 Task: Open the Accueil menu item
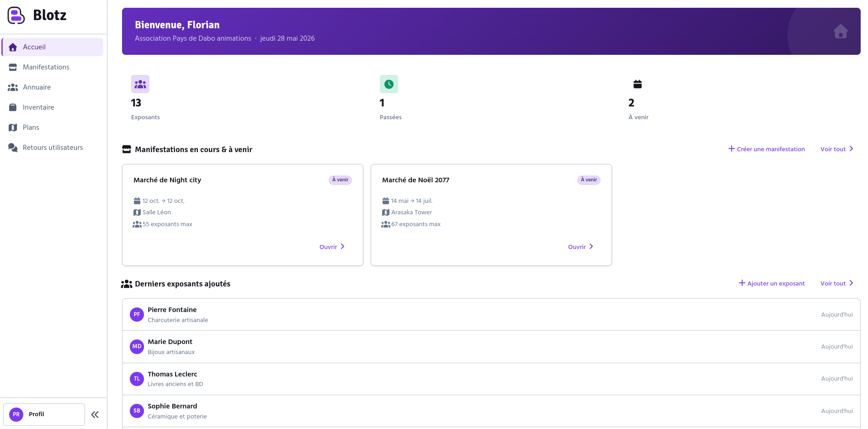coord(53,47)
